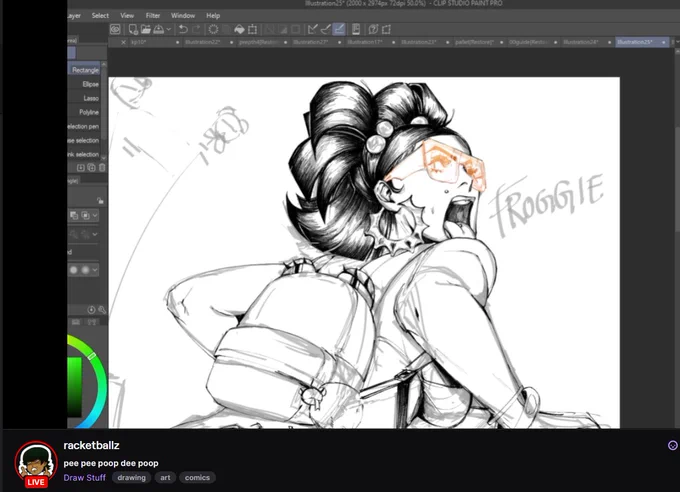
Task: Click the sub tool list scrollbar
Action: (104, 104)
